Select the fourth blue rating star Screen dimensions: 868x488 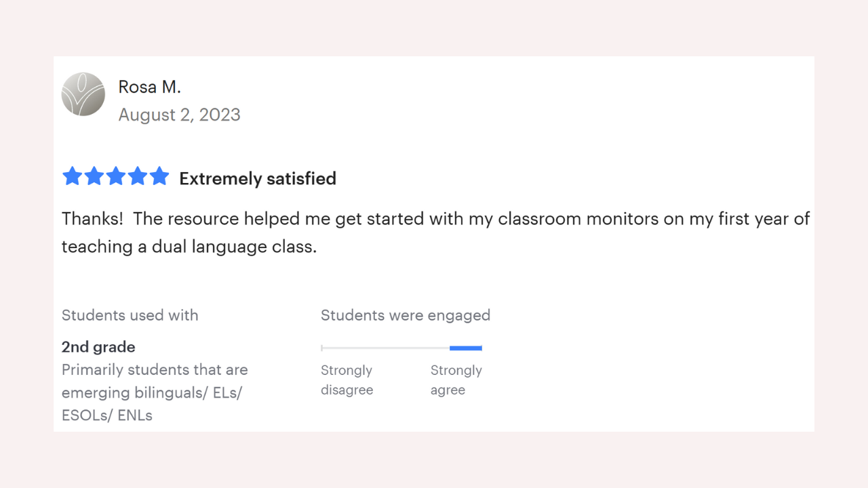137,176
